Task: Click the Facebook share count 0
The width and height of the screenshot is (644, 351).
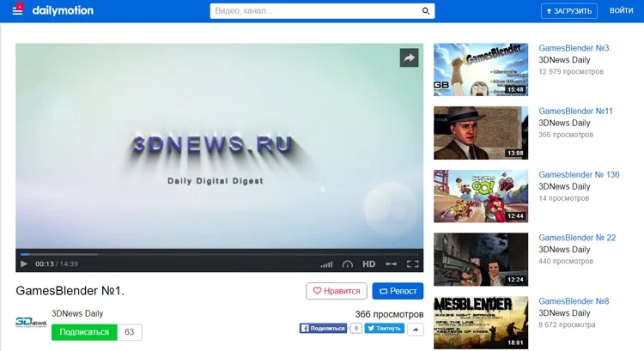Action: (356, 328)
